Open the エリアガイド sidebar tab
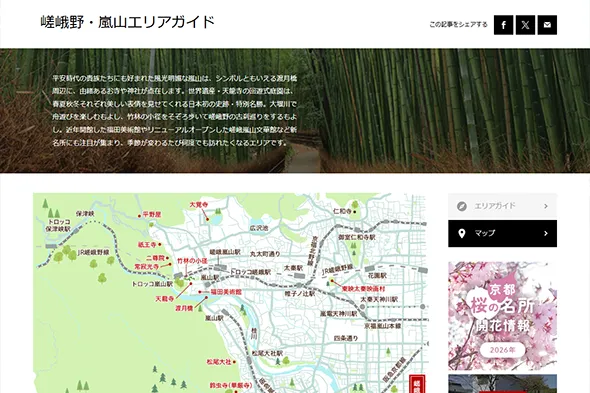 (x=502, y=206)
